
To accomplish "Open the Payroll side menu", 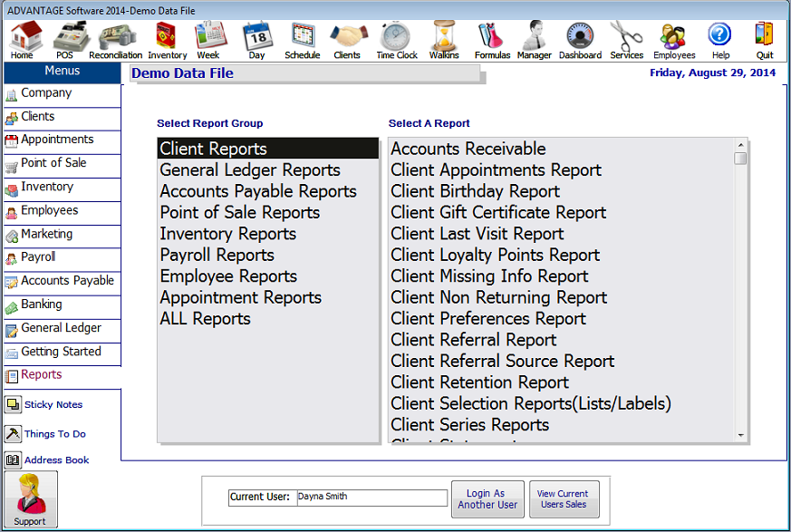I will click(x=62, y=259).
